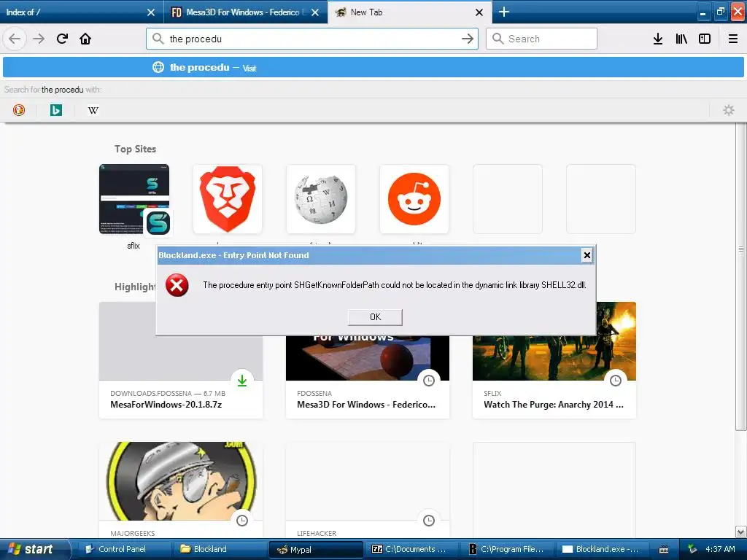Open the on-screen keyboard tray icon

(664, 550)
